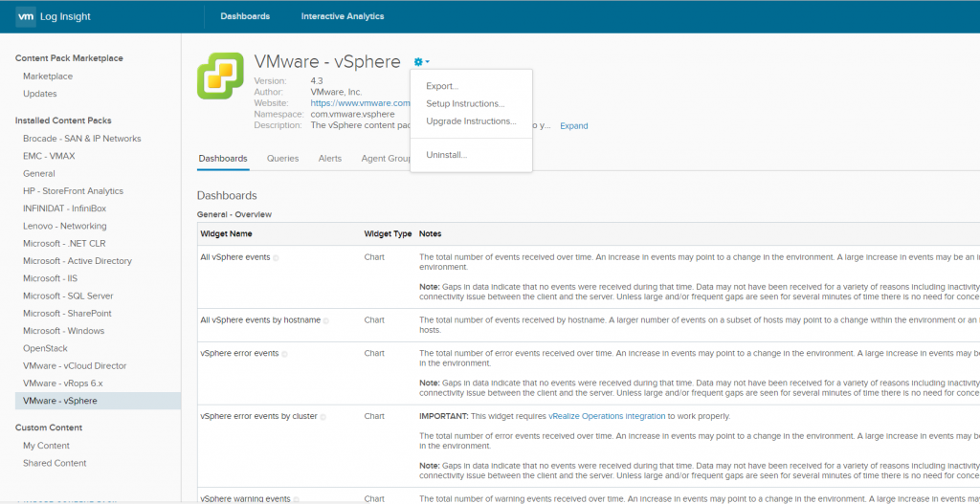Click the vm Log Insight logo
The height and width of the screenshot is (504, 980).
pyautogui.click(x=54, y=17)
